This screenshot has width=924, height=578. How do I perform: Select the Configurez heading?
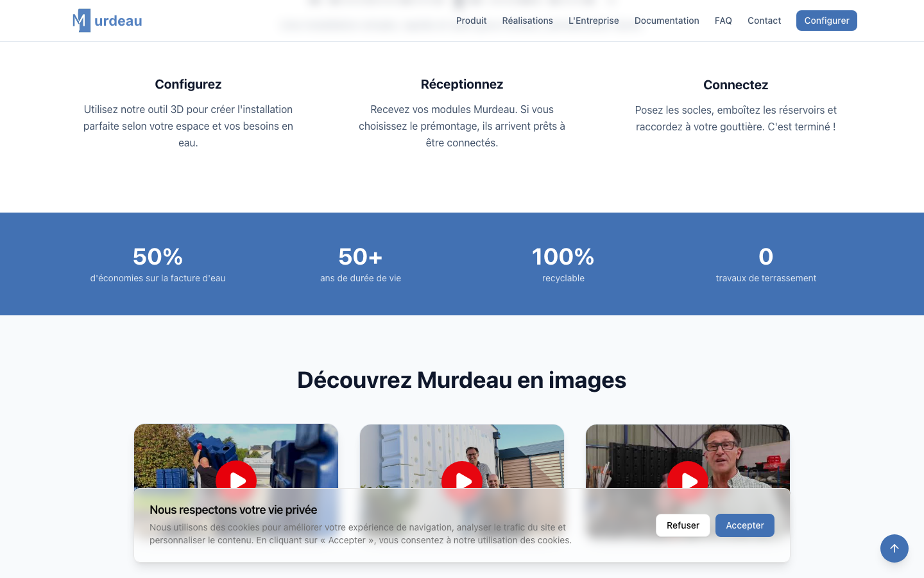(x=188, y=84)
